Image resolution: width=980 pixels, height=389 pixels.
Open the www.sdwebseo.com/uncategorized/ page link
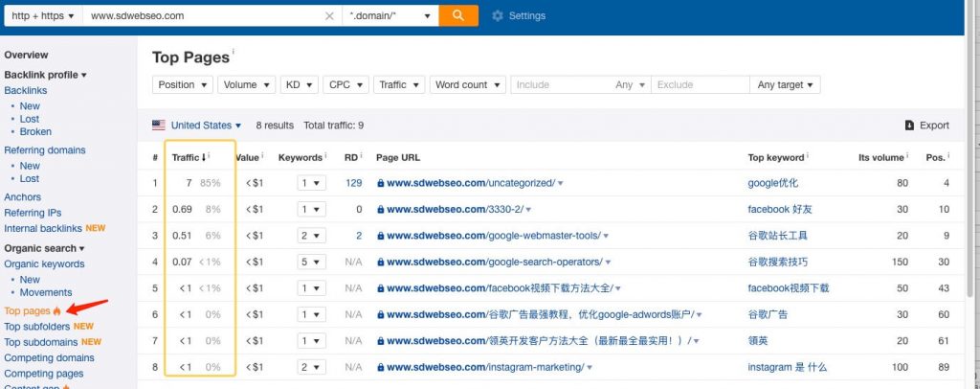[471, 183]
